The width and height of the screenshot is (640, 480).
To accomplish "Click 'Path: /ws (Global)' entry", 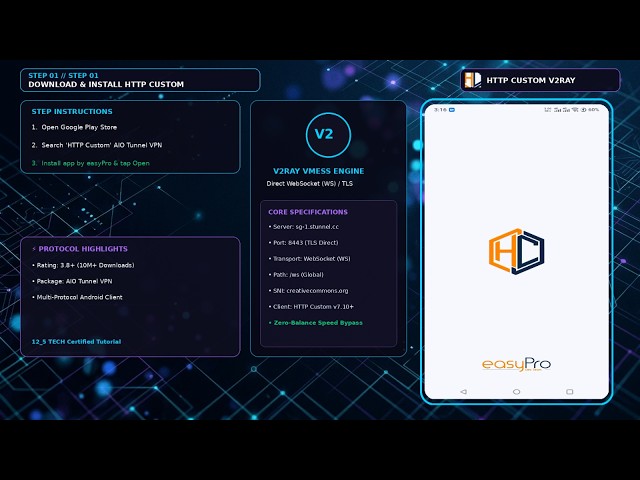I will [x=296, y=275].
